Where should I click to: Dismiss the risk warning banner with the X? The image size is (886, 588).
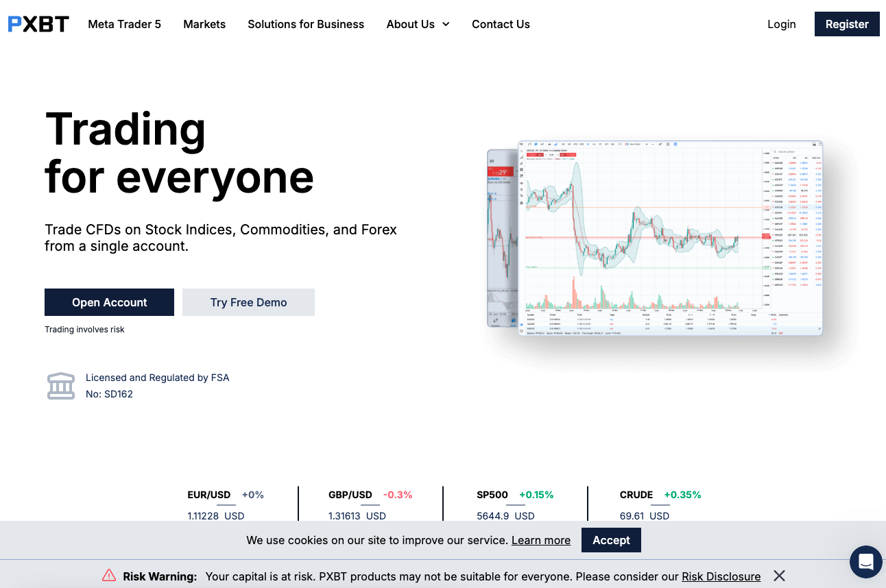(779, 576)
